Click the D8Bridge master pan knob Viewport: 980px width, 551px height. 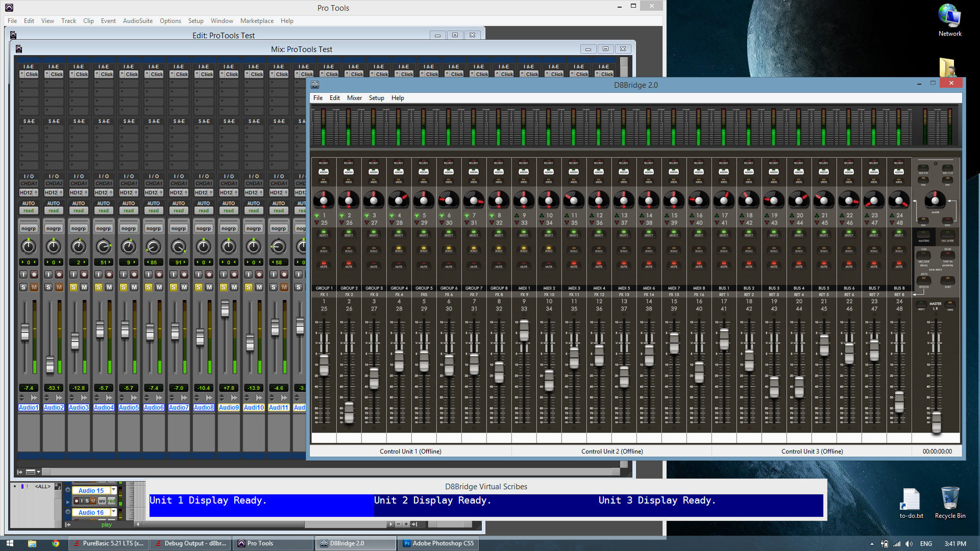coord(935,199)
